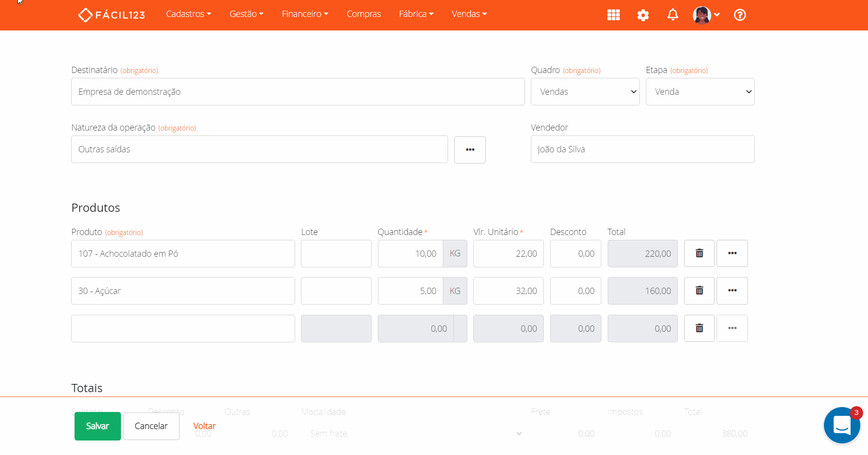
Task: Expand the Quadro dropdown
Action: (x=584, y=92)
